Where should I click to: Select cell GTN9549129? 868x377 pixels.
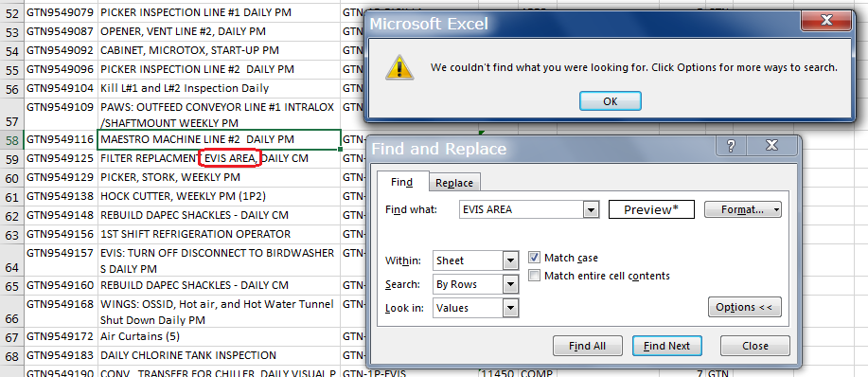click(x=61, y=178)
